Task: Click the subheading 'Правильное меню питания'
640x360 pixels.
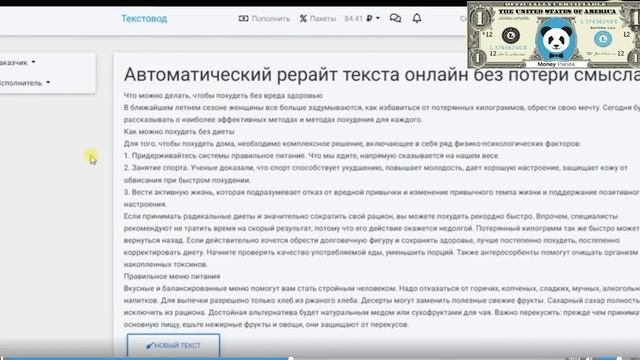Action: pos(172,276)
